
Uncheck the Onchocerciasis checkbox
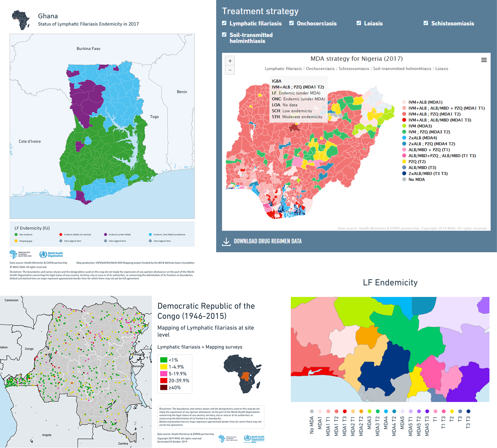click(291, 23)
